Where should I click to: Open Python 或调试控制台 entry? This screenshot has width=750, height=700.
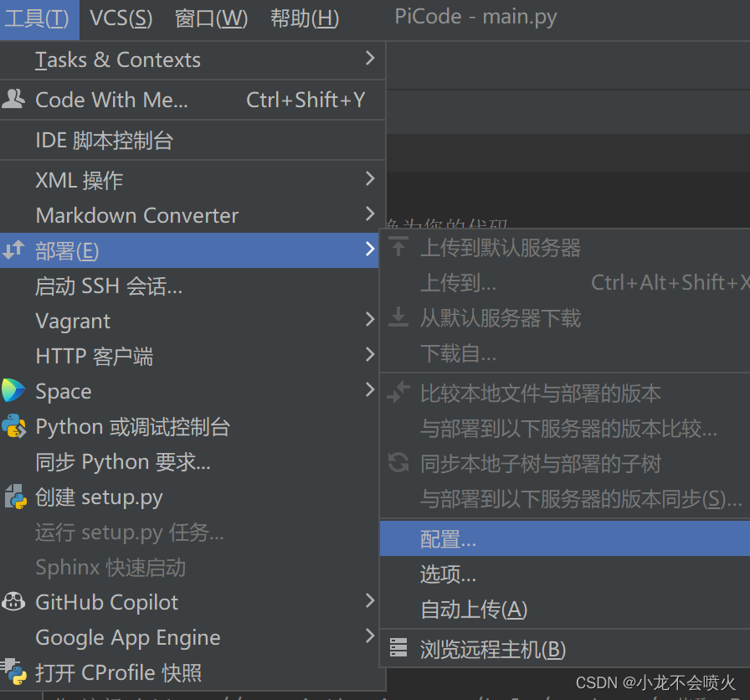(189, 426)
